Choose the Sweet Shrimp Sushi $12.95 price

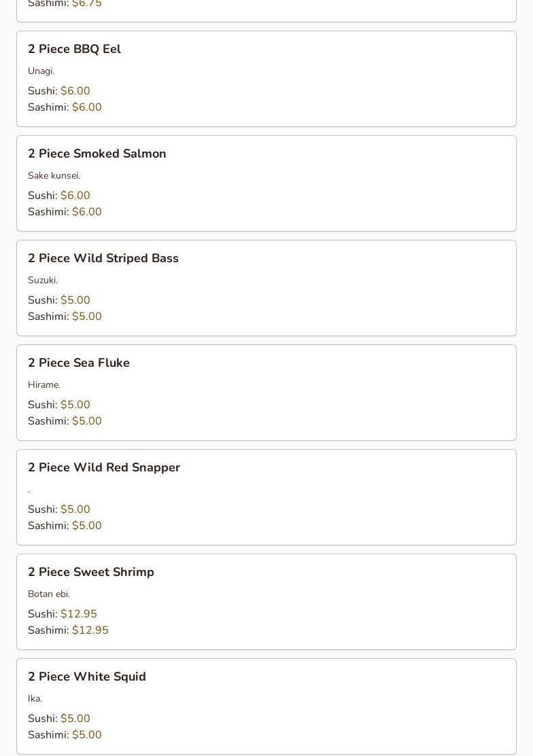coord(78,614)
